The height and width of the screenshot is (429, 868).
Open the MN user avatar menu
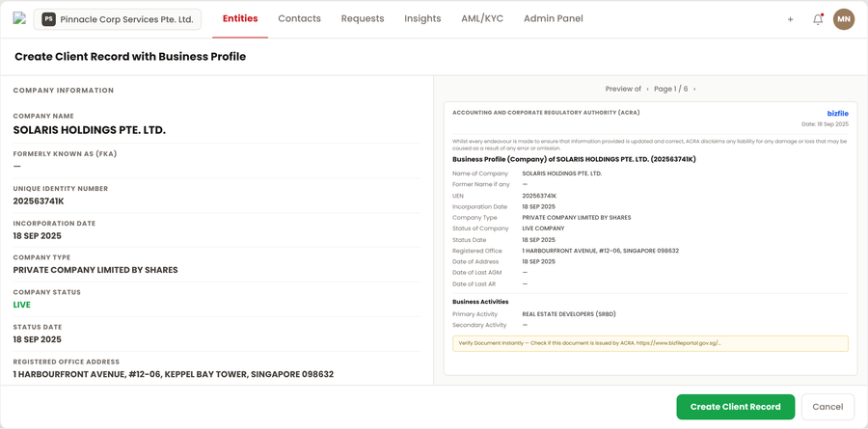tap(844, 19)
